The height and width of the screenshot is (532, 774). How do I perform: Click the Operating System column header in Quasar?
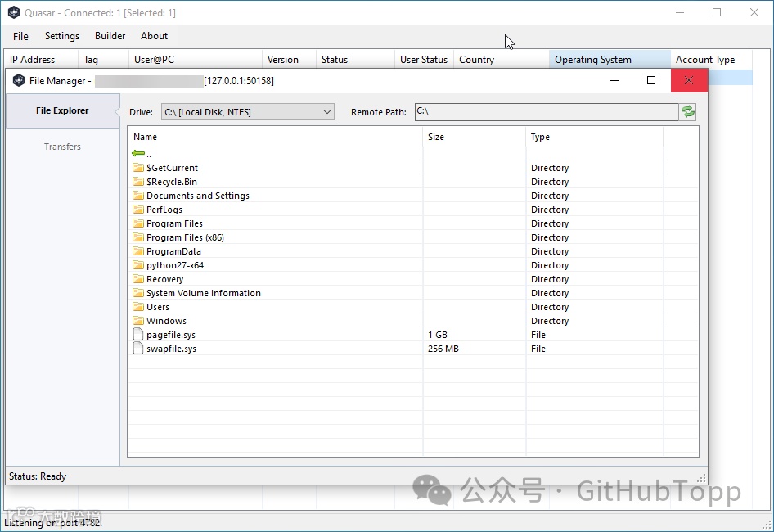[x=610, y=59]
